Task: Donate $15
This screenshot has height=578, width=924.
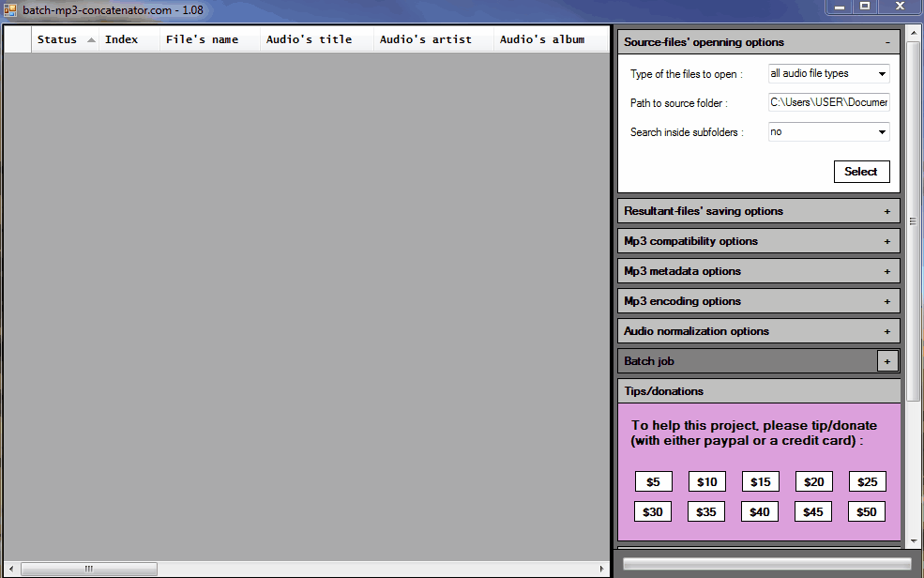Action: click(761, 482)
